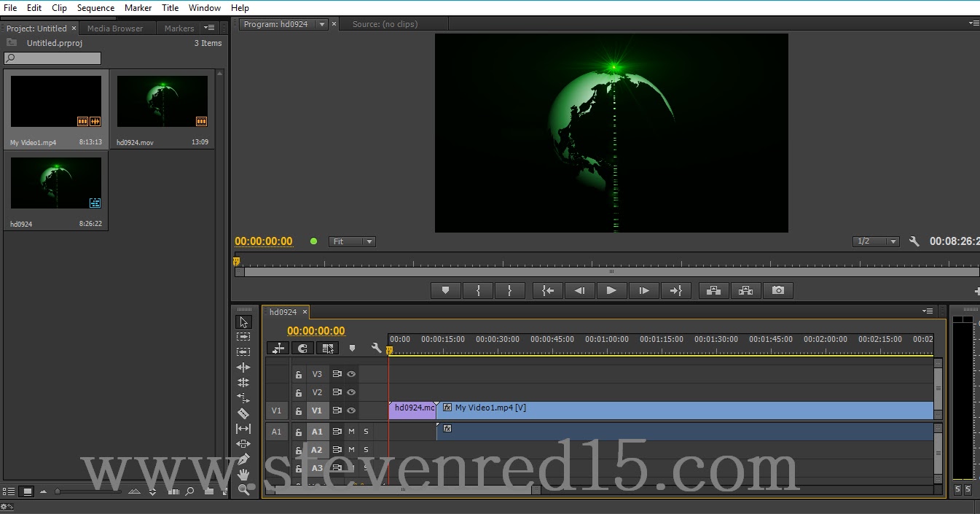Toggle timeline Snap magnet button
This screenshot has width=980, height=514.
(x=303, y=348)
